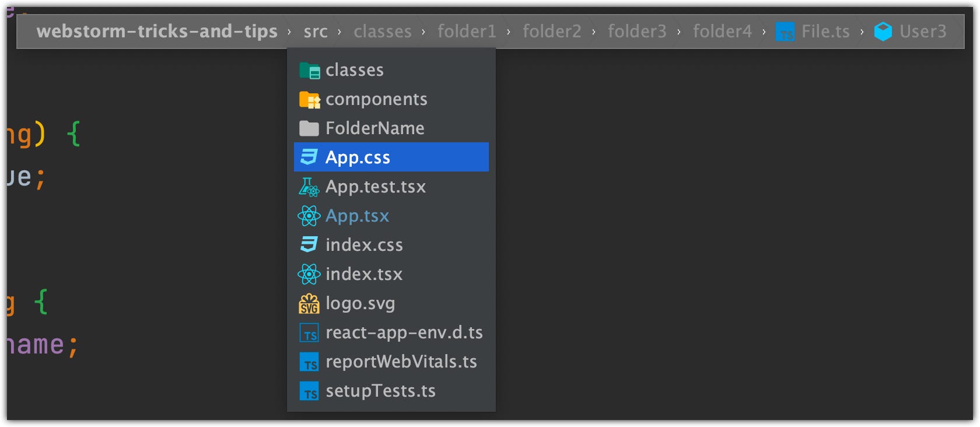The image size is (980, 427).
Task: Select setupTests.ts in the popup list
Action: coord(391,390)
